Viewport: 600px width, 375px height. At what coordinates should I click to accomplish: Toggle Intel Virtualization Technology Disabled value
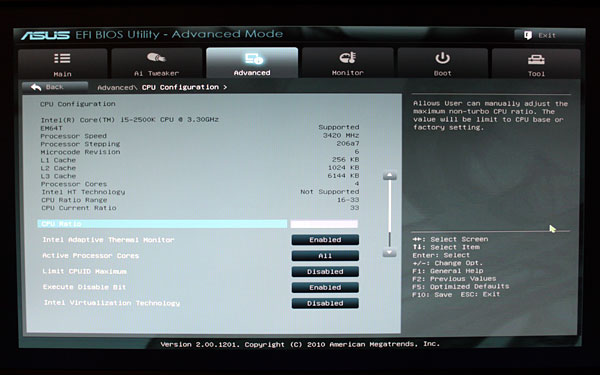click(x=325, y=303)
